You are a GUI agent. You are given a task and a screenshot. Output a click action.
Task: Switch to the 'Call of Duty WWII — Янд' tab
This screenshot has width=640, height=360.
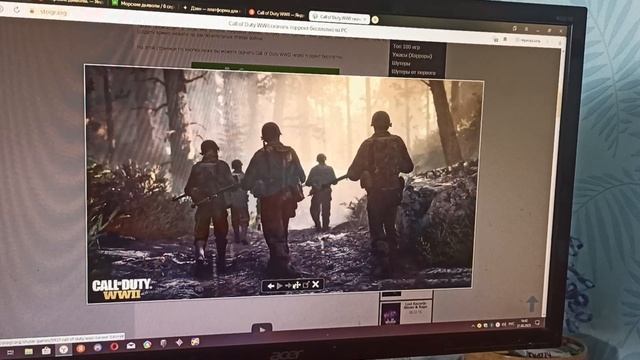(276, 13)
